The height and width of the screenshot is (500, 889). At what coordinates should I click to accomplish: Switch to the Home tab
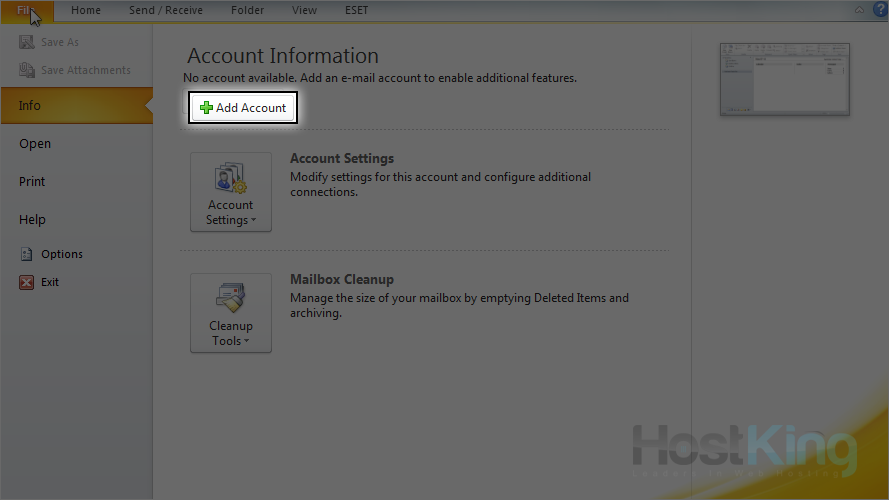click(86, 11)
